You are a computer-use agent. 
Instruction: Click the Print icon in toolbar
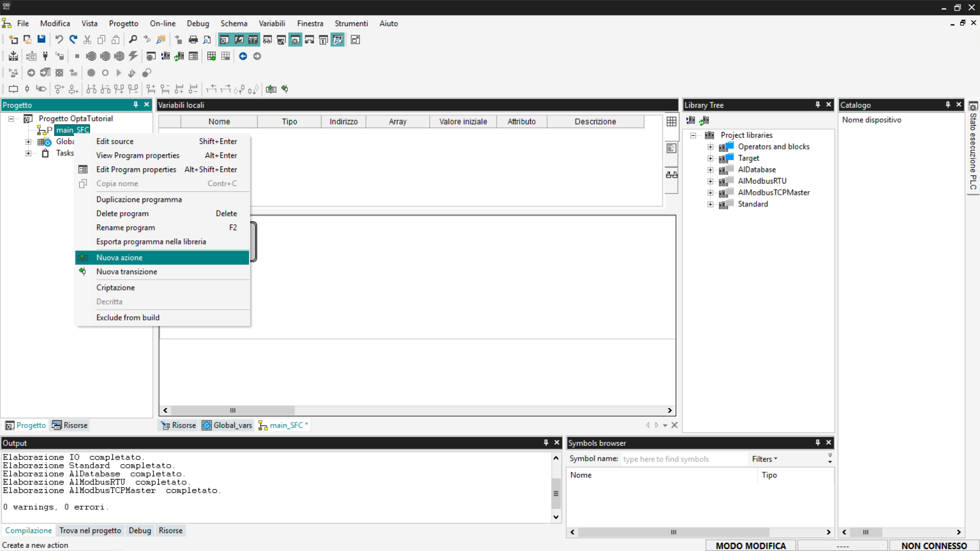tap(193, 40)
